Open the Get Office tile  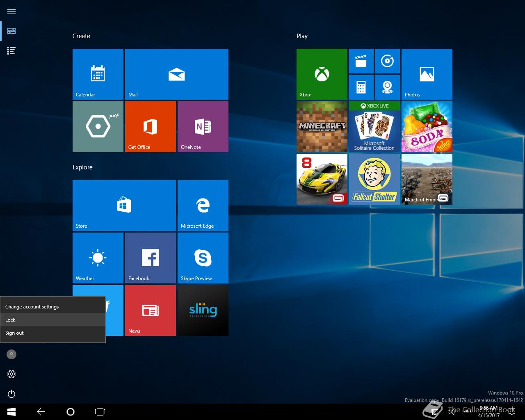(151, 127)
